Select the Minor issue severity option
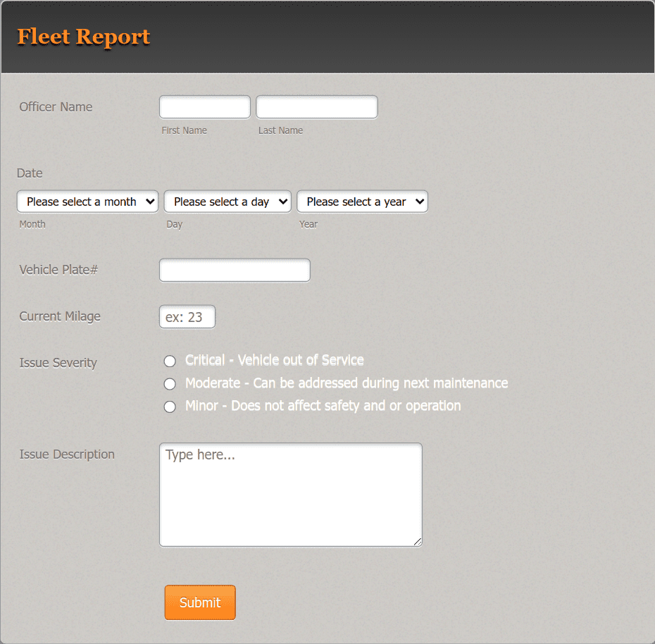Screen dimensions: 655x644 (170, 406)
